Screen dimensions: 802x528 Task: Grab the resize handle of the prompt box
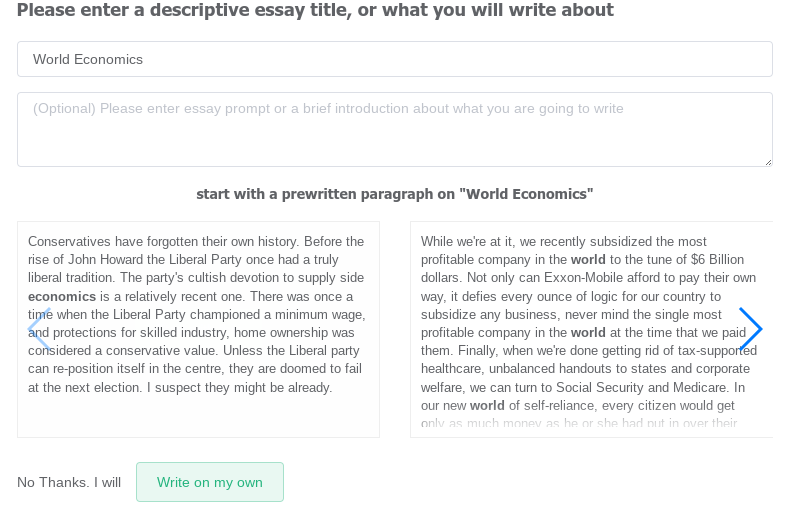click(767, 161)
